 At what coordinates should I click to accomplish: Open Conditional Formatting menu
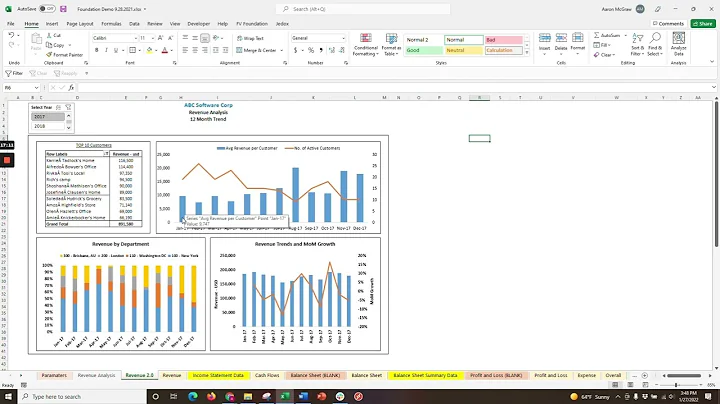tap(366, 45)
